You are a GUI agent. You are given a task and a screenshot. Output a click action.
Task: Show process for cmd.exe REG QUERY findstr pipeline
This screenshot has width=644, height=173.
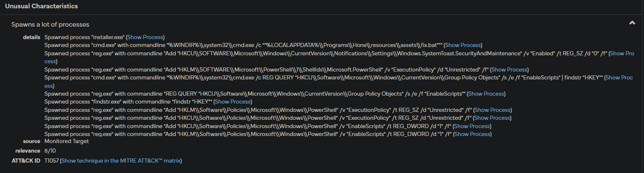(618, 77)
